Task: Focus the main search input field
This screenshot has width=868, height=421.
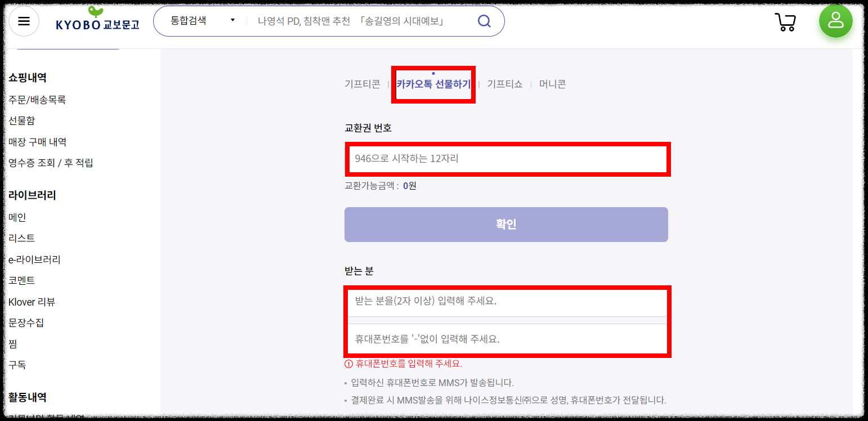Action: point(360,21)
